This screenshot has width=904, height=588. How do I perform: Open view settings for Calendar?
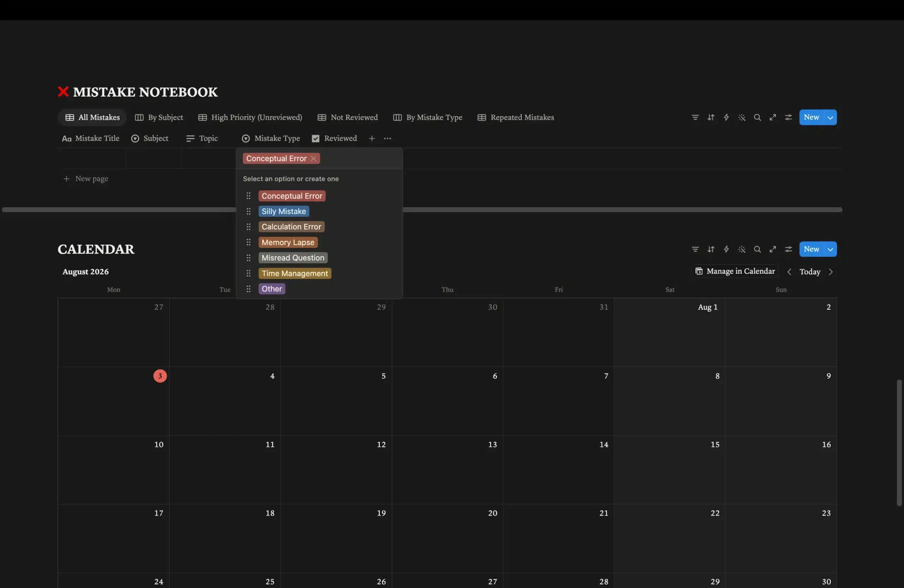tap(789, 249)
